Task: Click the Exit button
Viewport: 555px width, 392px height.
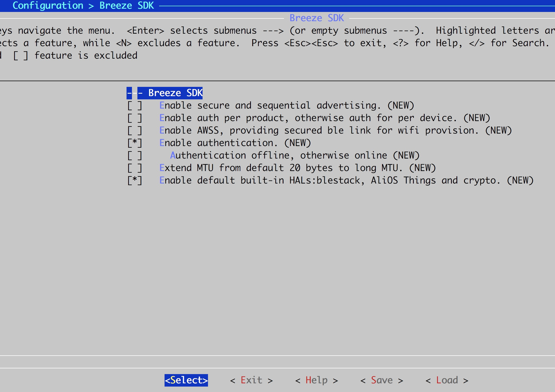Action: (251, 380)
